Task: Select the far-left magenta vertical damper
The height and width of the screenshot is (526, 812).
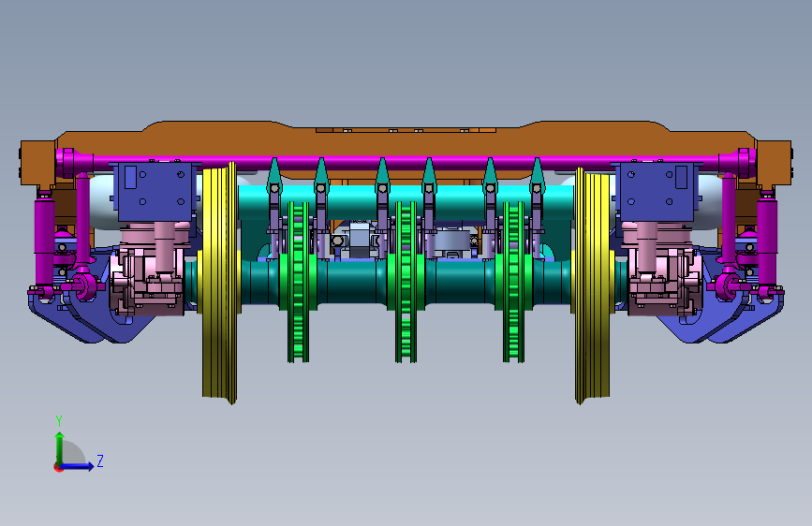Action: (x=45, y=242)
